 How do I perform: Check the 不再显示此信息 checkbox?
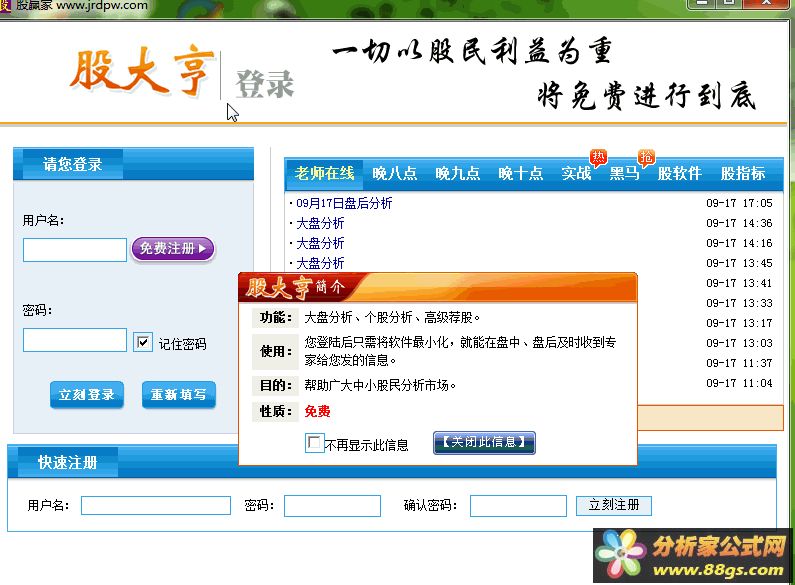coord(314,443)
